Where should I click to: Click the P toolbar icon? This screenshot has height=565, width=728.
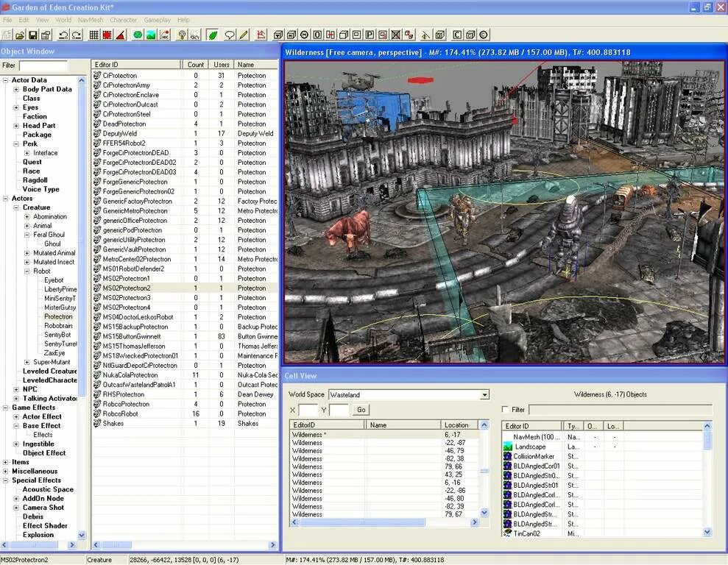point(370,35)
